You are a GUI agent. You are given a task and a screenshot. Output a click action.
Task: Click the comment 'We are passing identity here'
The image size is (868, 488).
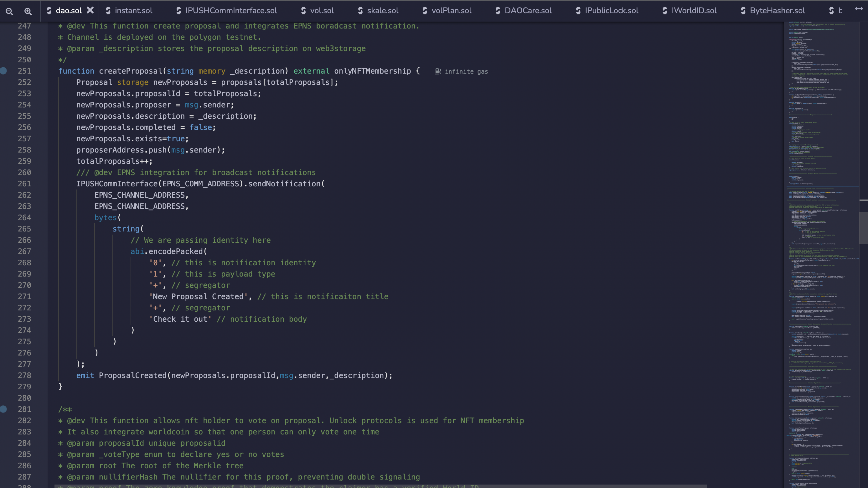click(200, 240)
